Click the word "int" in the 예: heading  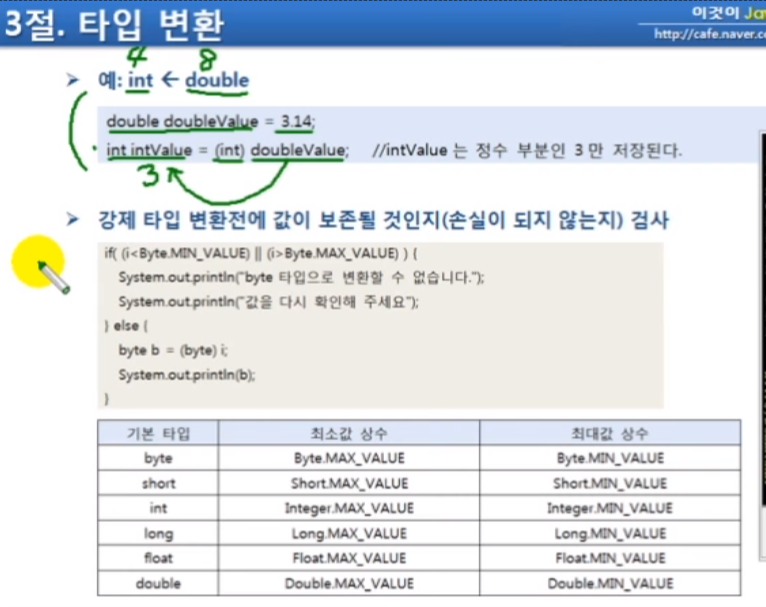tap(140, 80)
